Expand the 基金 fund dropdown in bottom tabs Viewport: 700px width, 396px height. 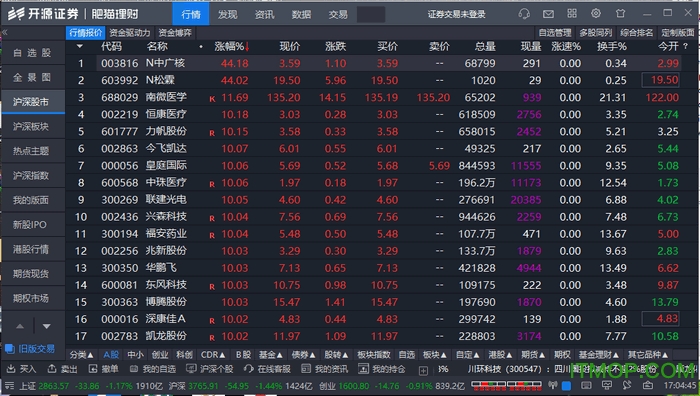pyautogui.click(x=270, y=355)
